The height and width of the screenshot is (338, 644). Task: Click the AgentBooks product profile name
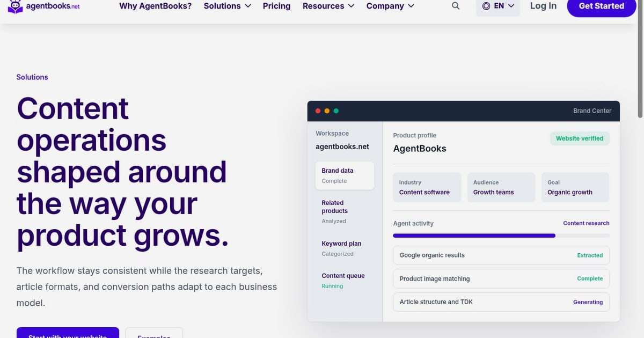coord(420,149)
